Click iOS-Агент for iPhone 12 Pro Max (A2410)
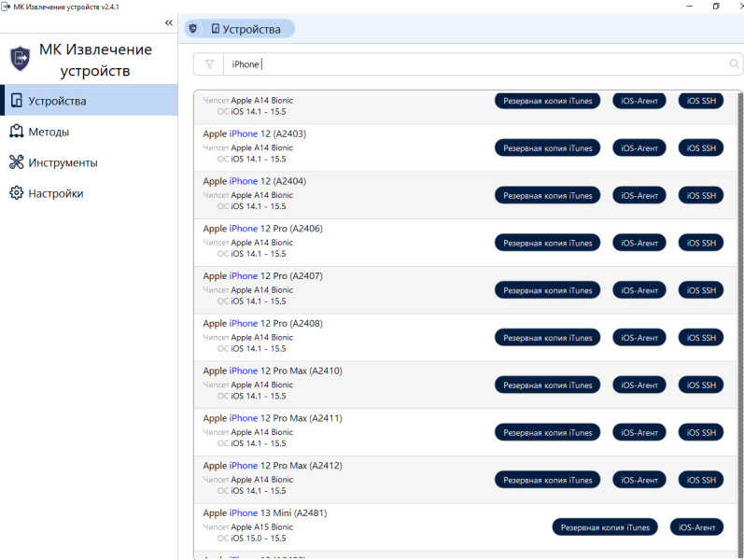Viewport: 744px width, 560px height. [x=639, y=385]
